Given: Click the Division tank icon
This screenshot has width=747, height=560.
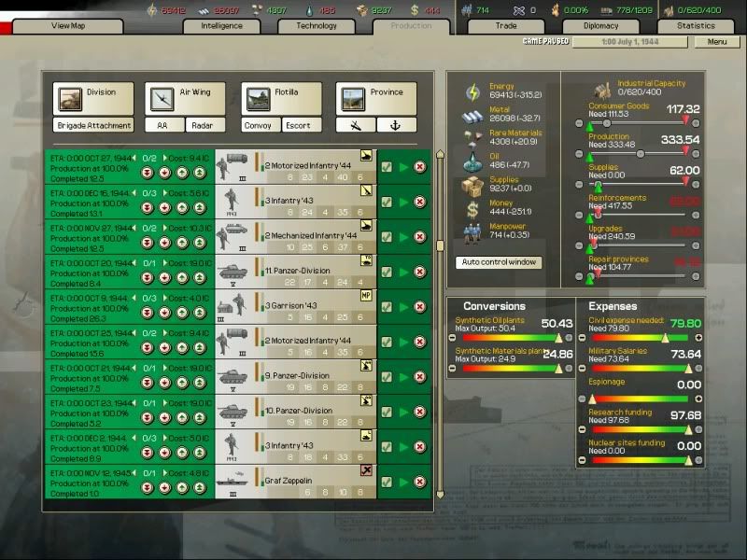Looking at the screenshot, I should coord(69,98).
